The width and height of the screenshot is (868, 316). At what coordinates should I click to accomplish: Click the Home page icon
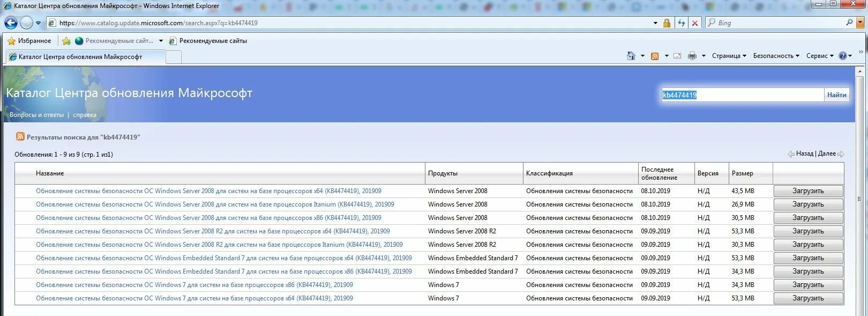[x=631, y=56]
